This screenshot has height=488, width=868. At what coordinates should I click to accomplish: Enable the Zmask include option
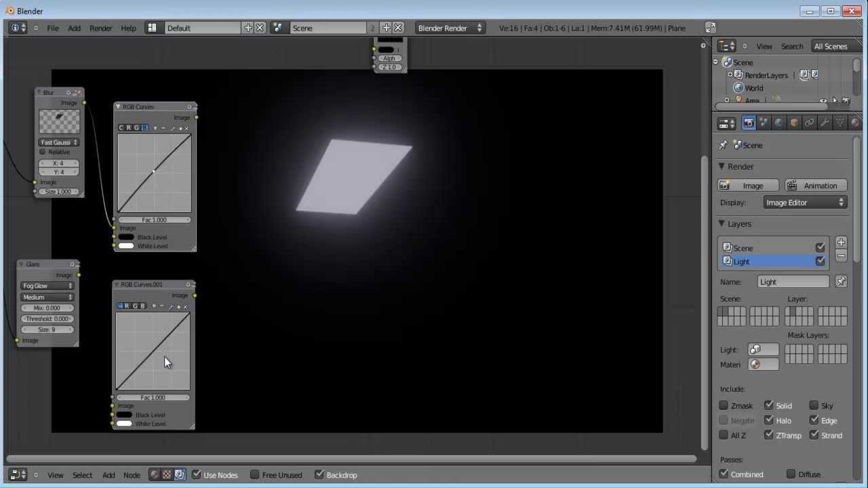[x=724, y=405]
